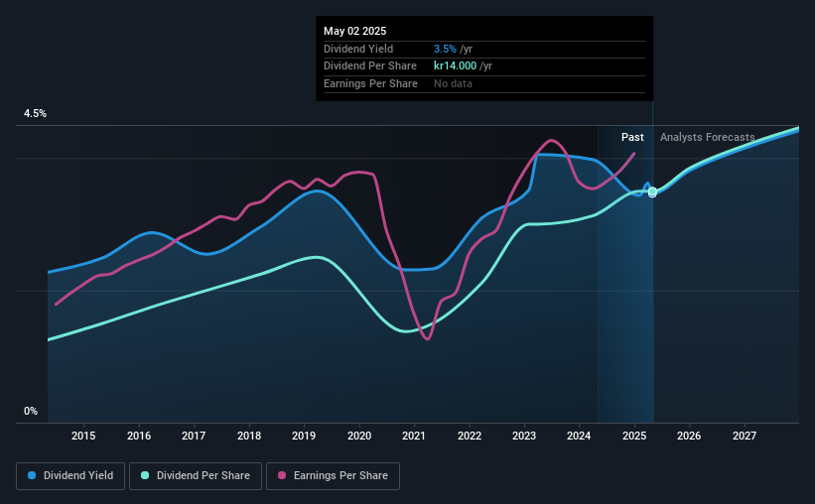
Task: Click the 2018 x-axis label
Action: point(249,436)
